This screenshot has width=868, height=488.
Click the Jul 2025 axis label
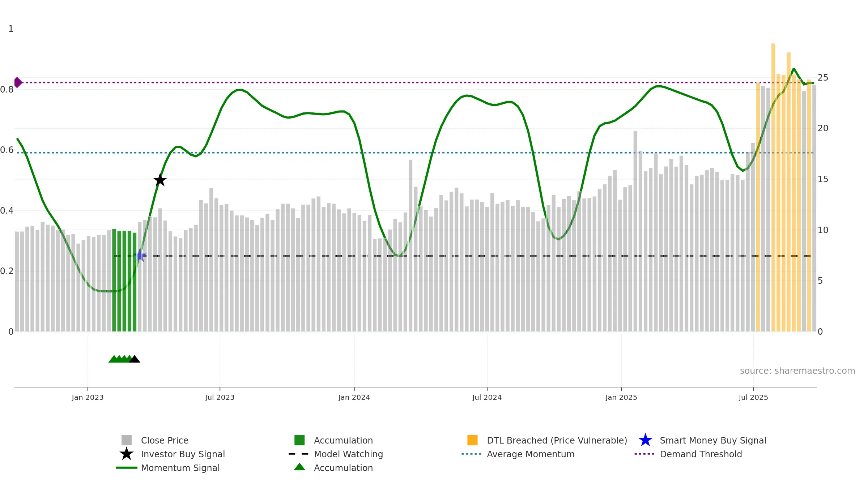[x=753, y=397]
